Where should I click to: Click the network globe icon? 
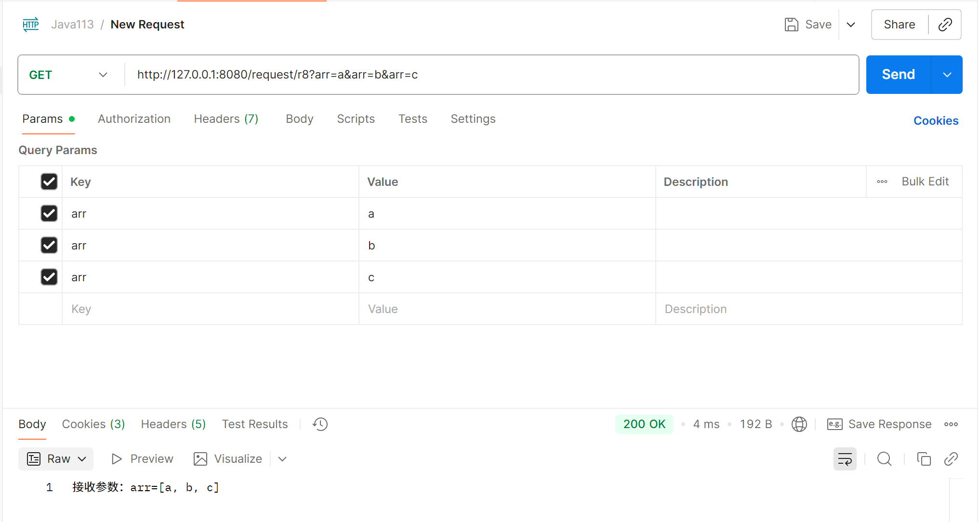(x=799, y=424)
